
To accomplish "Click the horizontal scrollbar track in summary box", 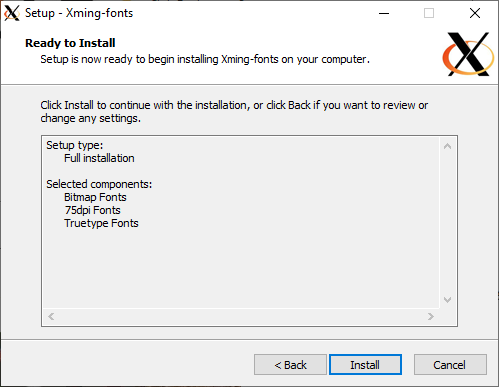I will coord(241,316).
